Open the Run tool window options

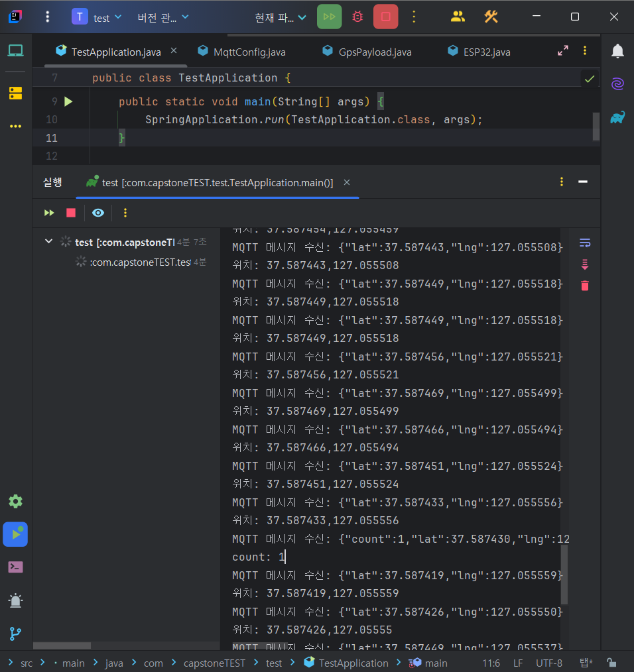(562, 182)
